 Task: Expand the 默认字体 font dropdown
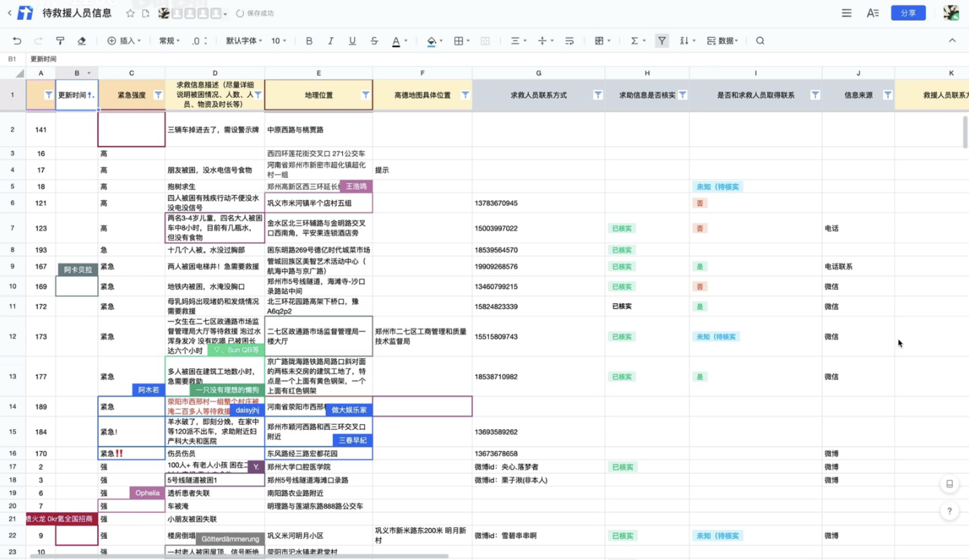[244, 41]
